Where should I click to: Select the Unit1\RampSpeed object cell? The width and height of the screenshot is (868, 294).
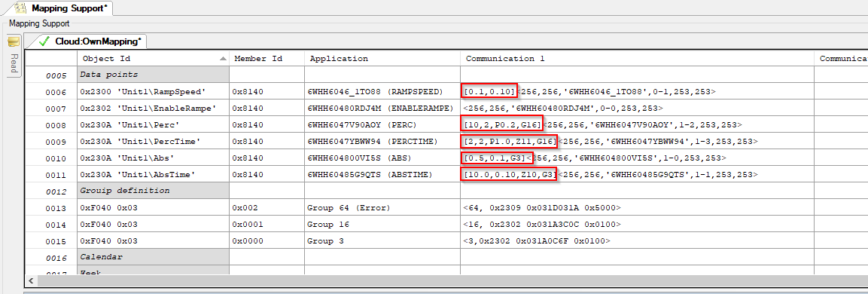153,91
